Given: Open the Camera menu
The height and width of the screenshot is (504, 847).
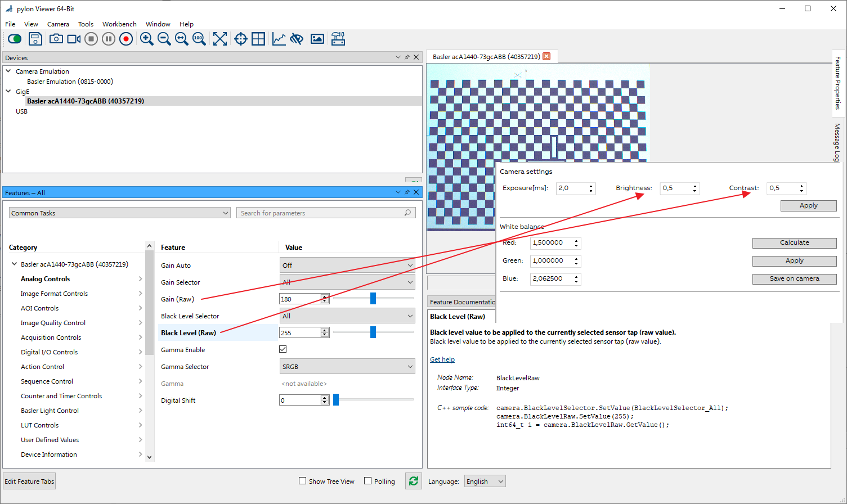Looking at the screenshot, I should 58,24.
